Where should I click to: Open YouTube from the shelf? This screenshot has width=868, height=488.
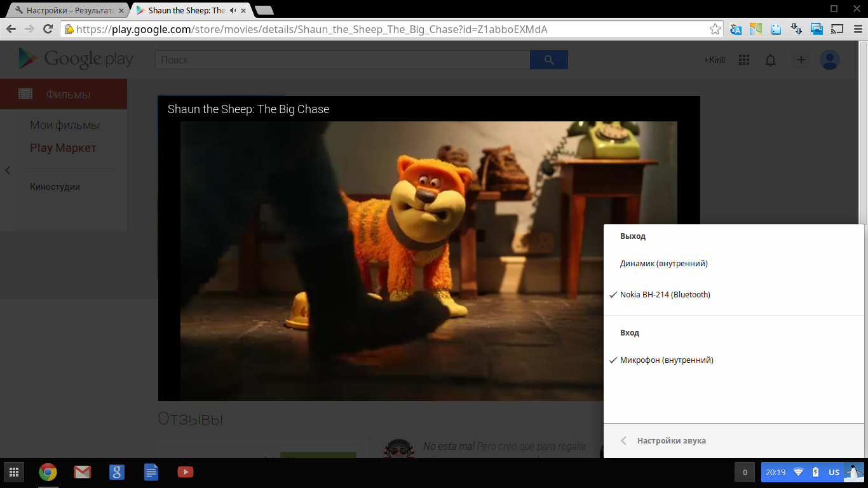pyautogui.click(x=185, y=472)
